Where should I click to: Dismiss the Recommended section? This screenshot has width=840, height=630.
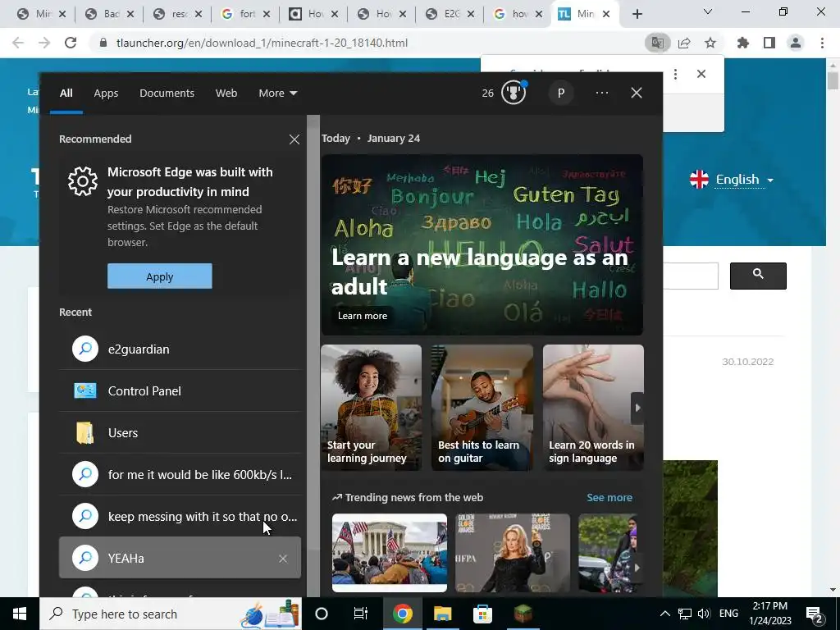click(294, 139)
